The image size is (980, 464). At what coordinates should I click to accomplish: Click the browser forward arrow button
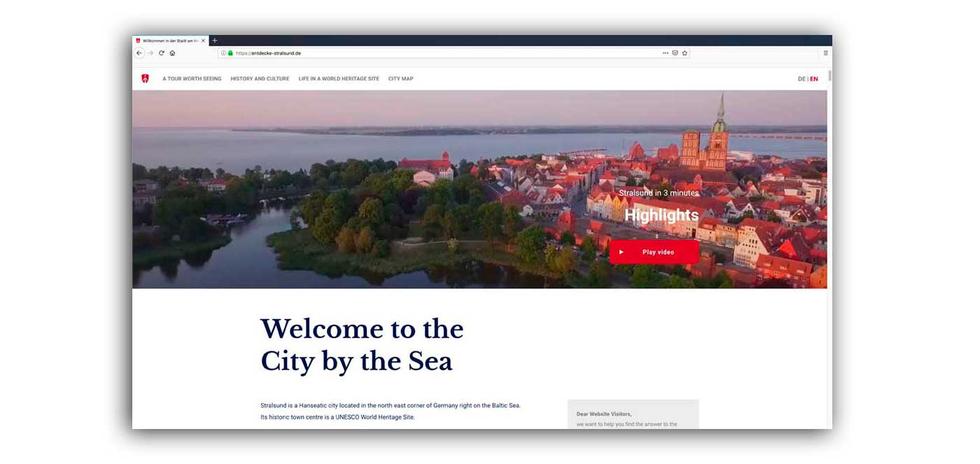150,53
